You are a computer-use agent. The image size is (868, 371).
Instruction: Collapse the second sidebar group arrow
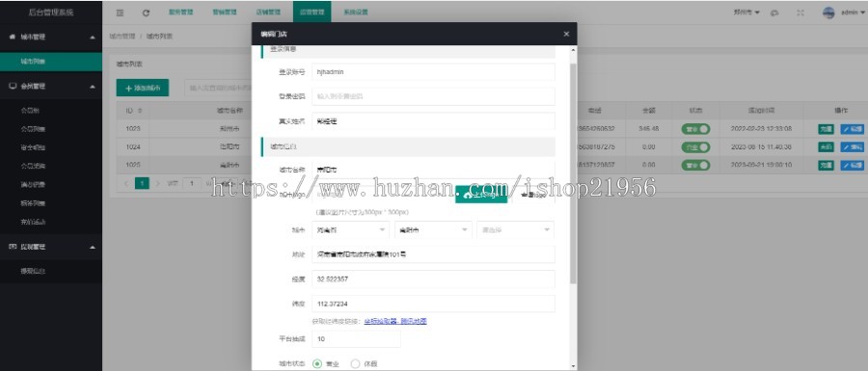93,87
